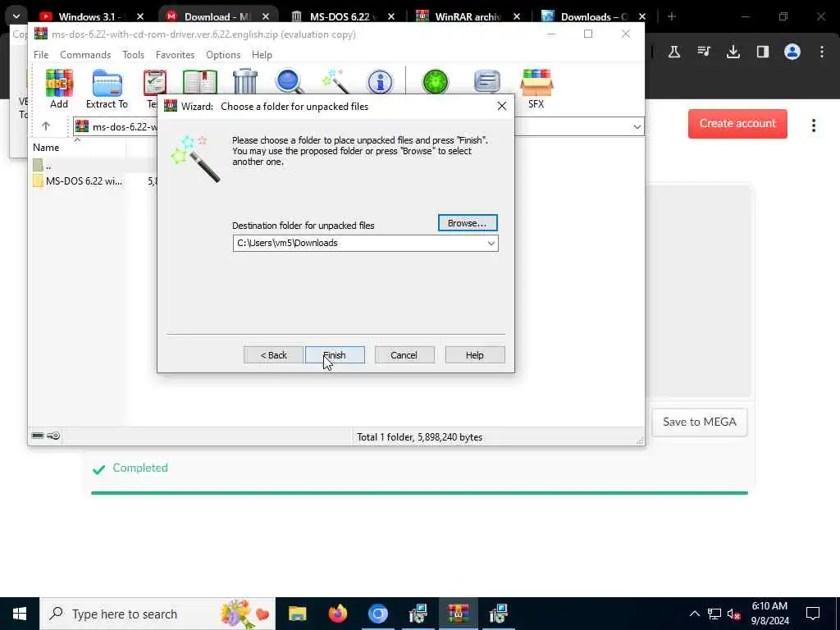
Task: Click the Save to MEGA button
Action: coord(699,422)
